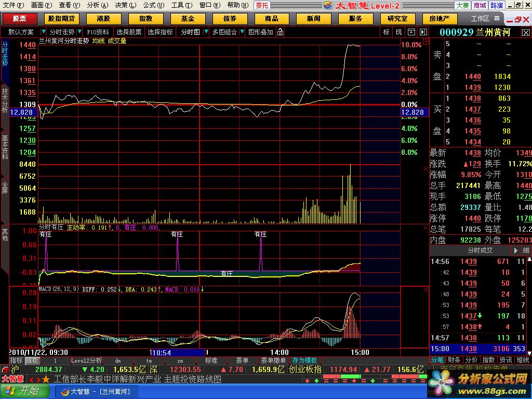Select the 财务 bottom tab
This screenshot has height=399, width=532.
click(454, 360)
